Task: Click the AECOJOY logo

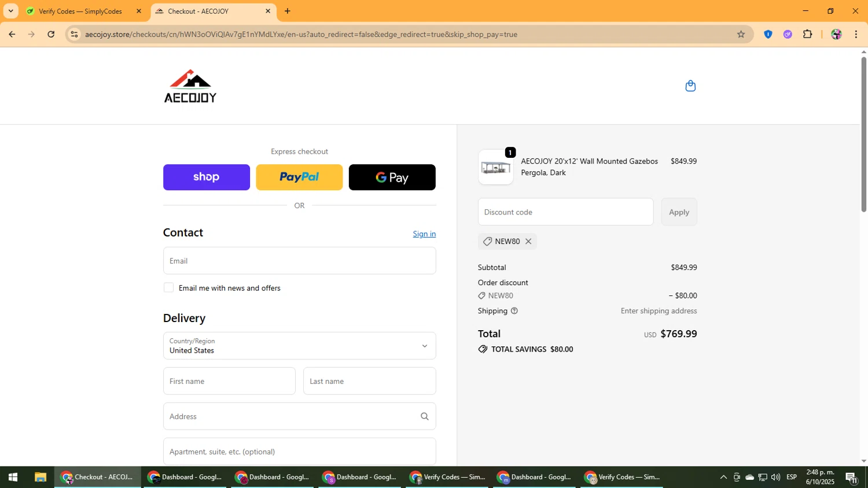Action: point(190,86)
